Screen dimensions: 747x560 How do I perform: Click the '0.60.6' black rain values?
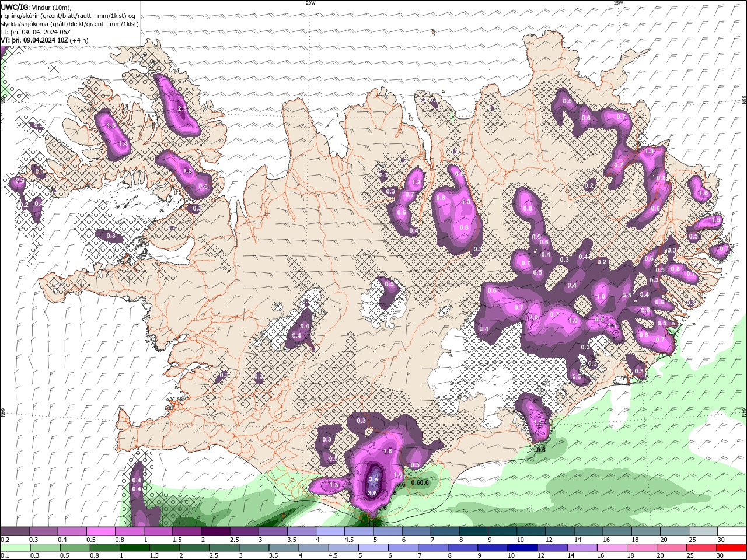(x=420, y=482)
